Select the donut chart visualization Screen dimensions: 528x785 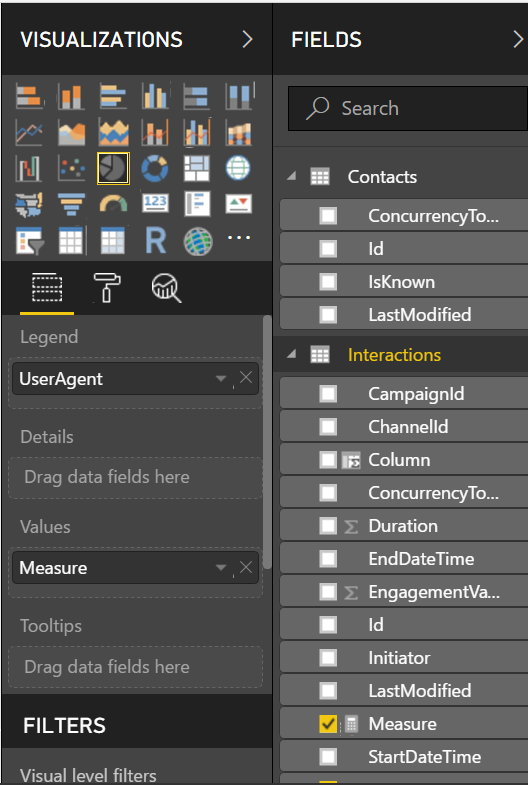pos(155,168)
